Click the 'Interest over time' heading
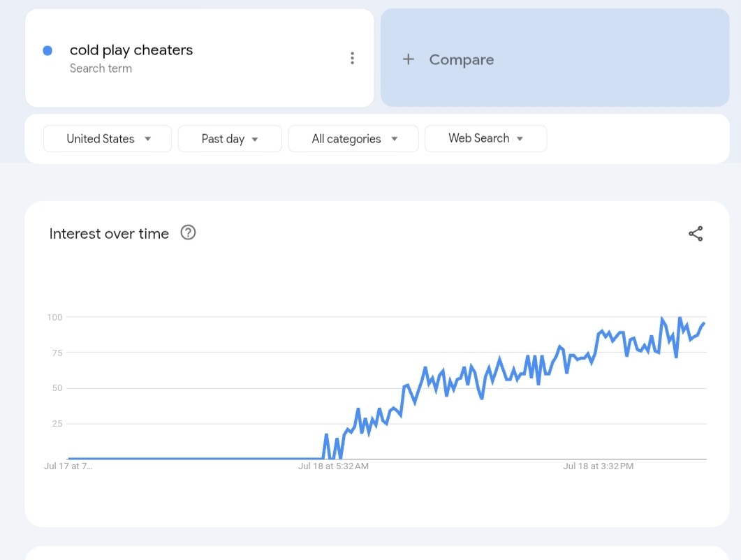 pos(109,234)
